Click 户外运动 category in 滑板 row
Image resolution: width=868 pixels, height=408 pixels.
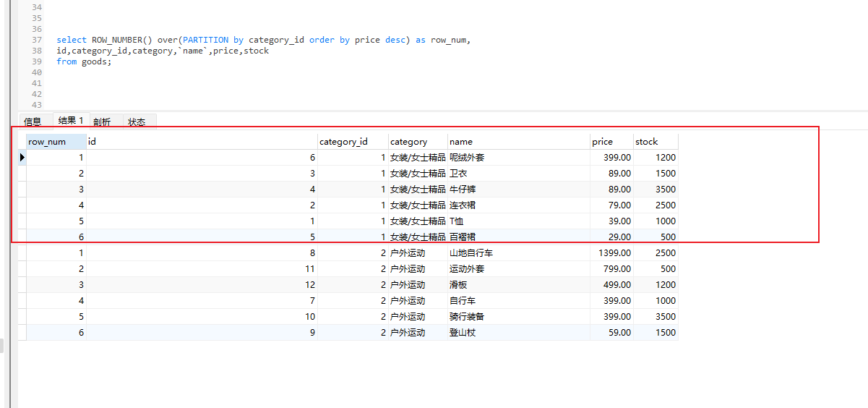click(418, 285)
